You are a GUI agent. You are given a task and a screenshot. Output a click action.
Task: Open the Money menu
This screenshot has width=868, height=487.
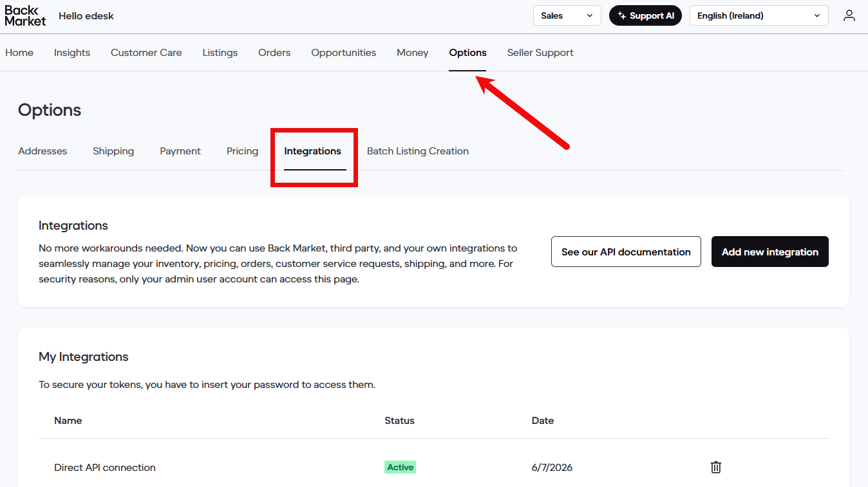pos(413,53)
